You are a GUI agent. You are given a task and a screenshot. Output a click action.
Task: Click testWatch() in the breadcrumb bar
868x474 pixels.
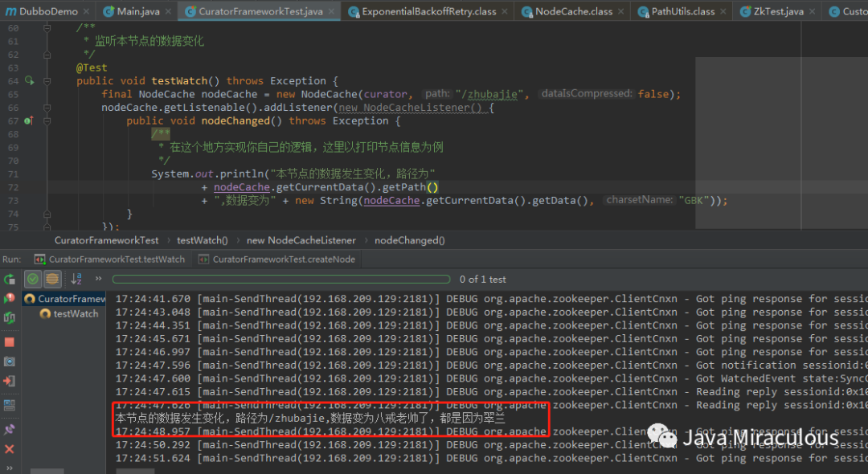point(202,240)
